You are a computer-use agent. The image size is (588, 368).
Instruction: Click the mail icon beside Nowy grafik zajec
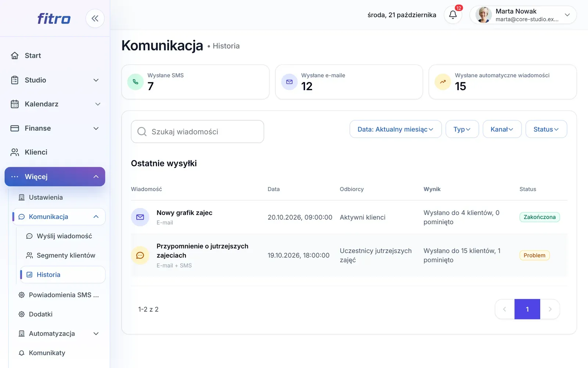tap(140, 217)
